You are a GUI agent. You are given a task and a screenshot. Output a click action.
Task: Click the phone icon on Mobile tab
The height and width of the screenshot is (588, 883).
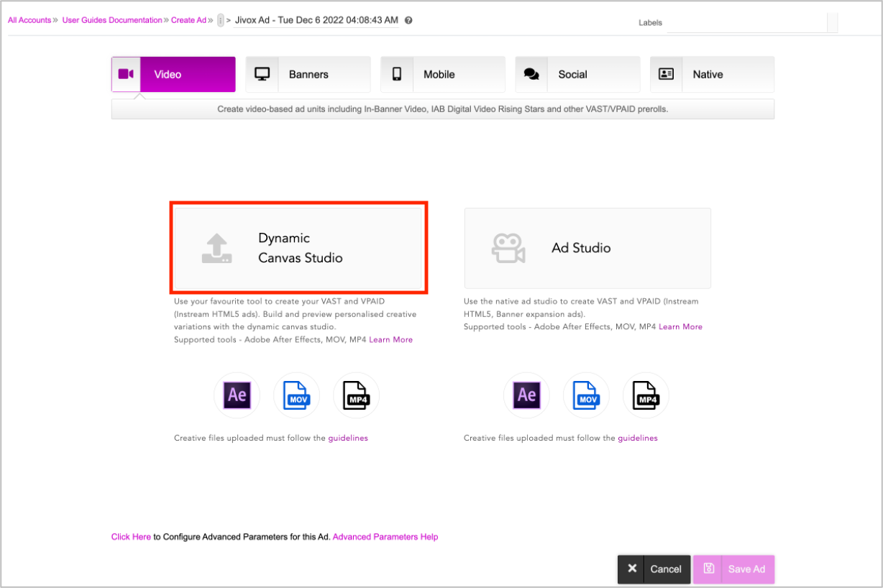point(396,74)
